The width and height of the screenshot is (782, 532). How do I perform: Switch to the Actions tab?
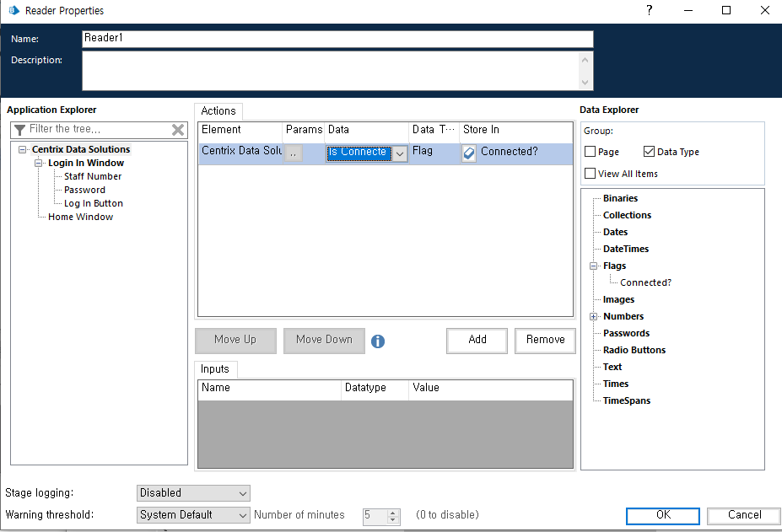218,110
